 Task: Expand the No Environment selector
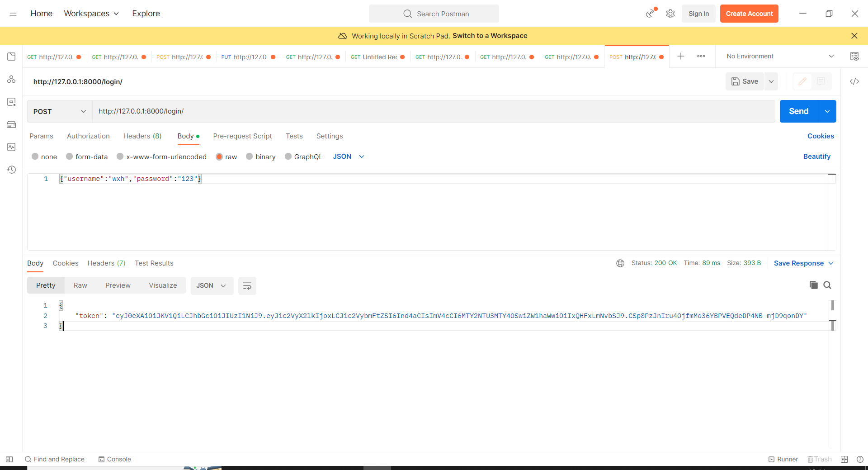point(780,56)
